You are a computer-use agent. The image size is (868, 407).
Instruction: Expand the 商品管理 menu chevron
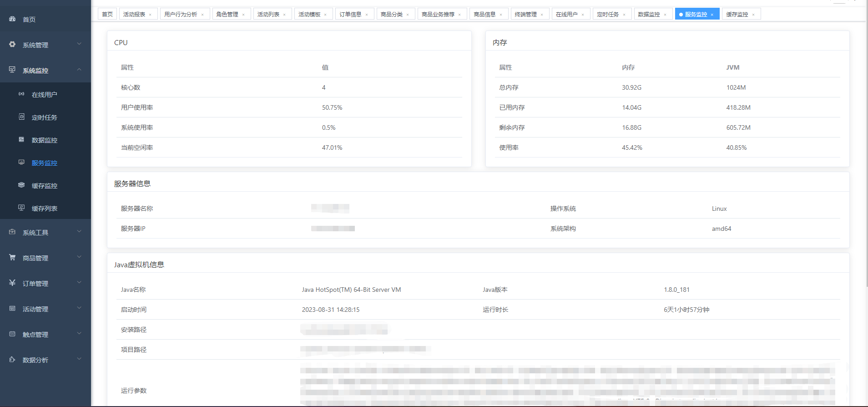(x=79, y=257)
